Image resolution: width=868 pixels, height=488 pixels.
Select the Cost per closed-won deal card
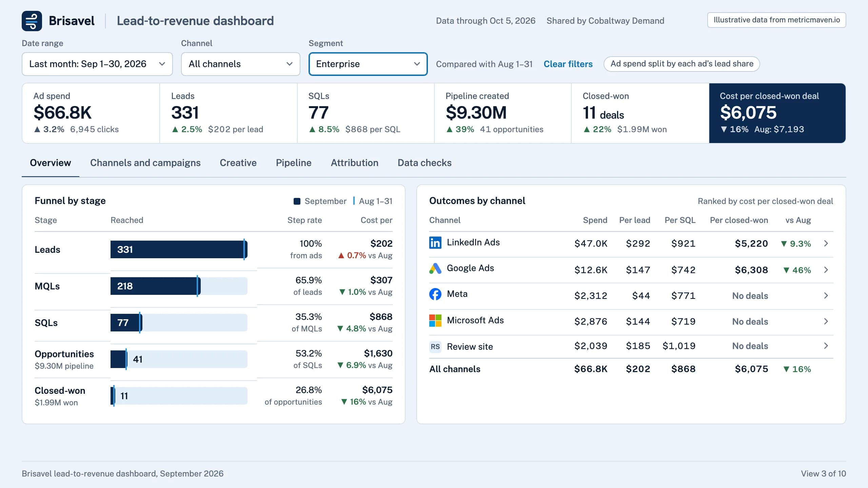pyautogui.click(x=777, y=113)
